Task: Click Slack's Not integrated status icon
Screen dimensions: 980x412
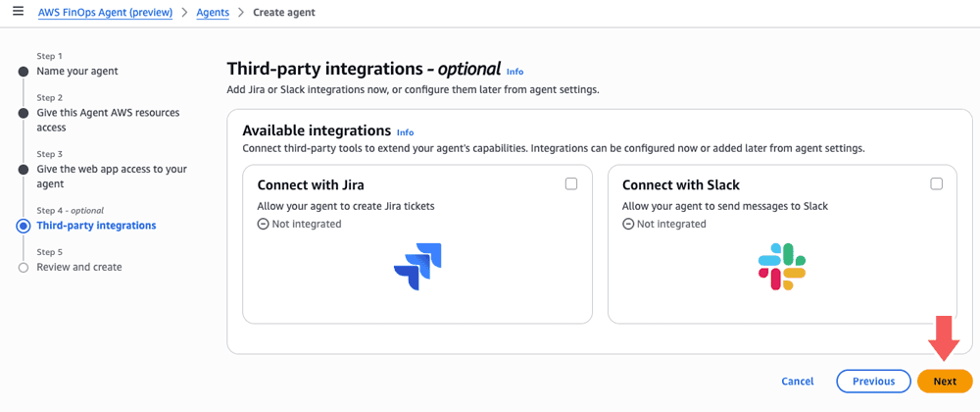Action: (628, 224)
